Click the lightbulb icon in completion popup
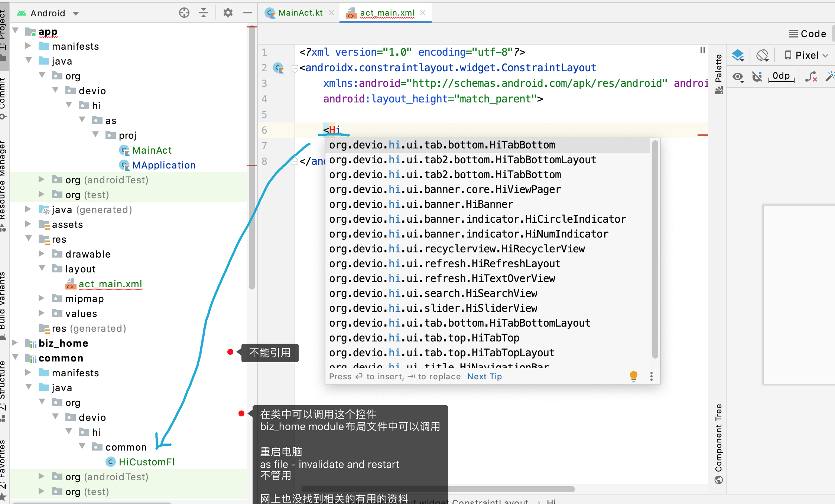Image resolution: width=835 pixels, height=504 pixels. click(634, 376)
